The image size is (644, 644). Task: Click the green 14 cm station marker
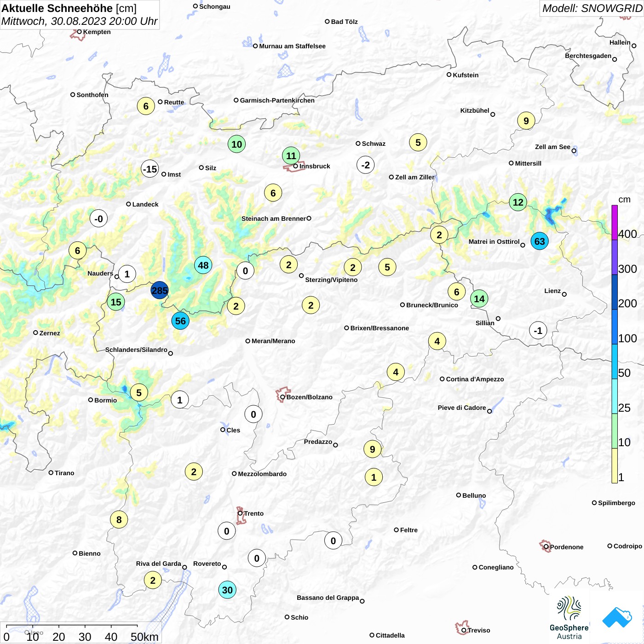(x=479, y=299)
